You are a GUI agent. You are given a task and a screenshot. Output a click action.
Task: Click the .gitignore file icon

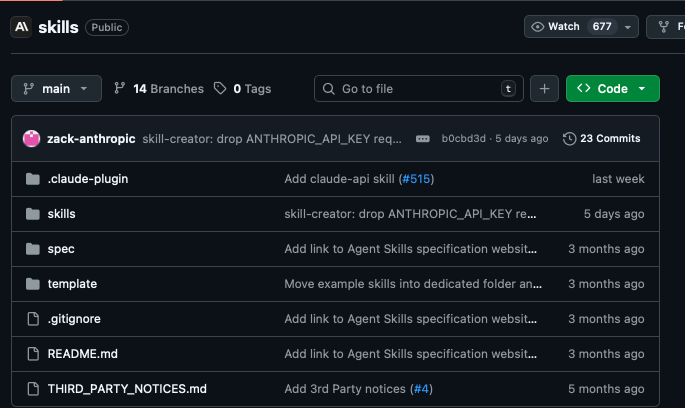pos(33,319)
